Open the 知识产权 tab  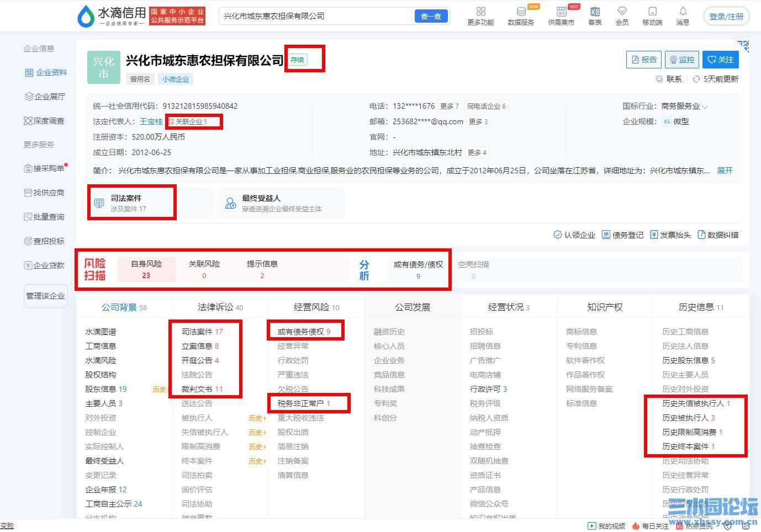coord(604,306)
